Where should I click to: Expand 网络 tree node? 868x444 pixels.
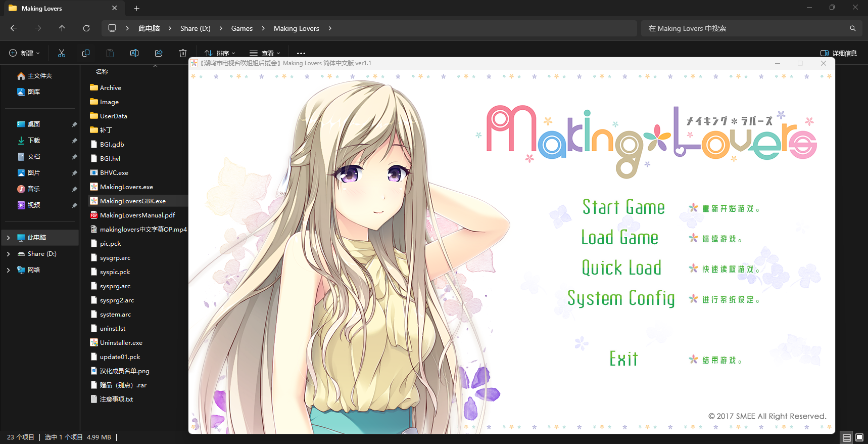coord(8,270)
